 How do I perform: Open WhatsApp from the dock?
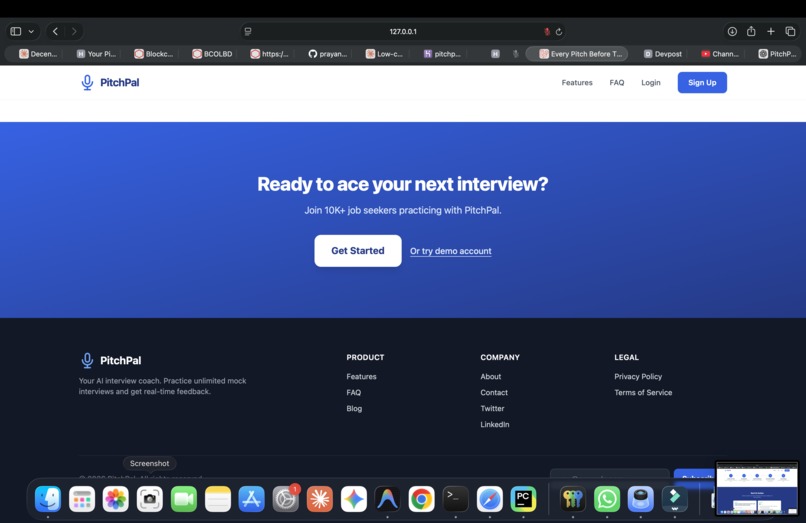[x=607, y=499]
